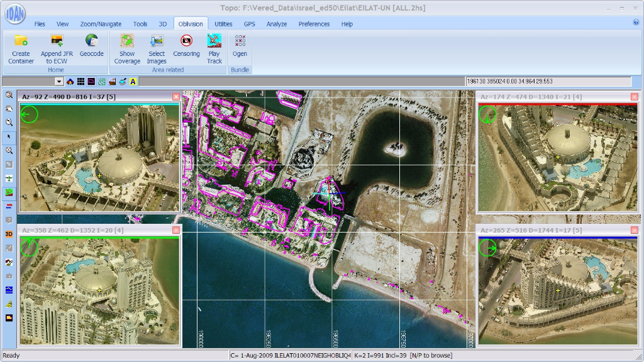Click the RGB color balls icon

[70, 82]
